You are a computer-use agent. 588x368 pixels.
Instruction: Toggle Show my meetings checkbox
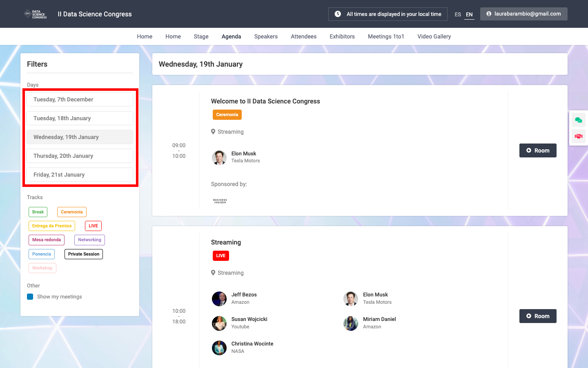tap(30, 297)
